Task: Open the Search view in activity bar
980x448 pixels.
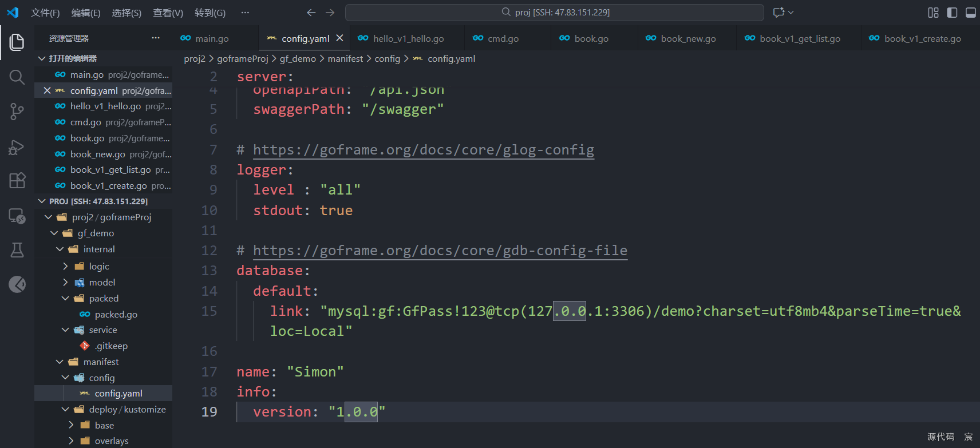Action: coord(17,77)
